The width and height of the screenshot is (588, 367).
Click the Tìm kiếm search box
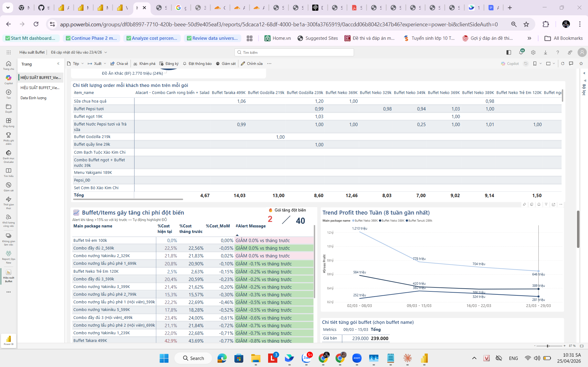[294, 52]
